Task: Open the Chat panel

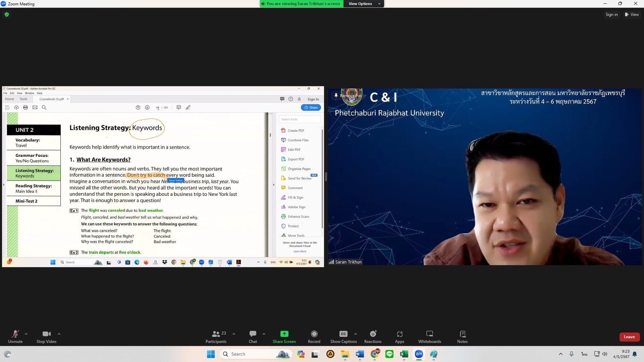Action: point(253,337)
